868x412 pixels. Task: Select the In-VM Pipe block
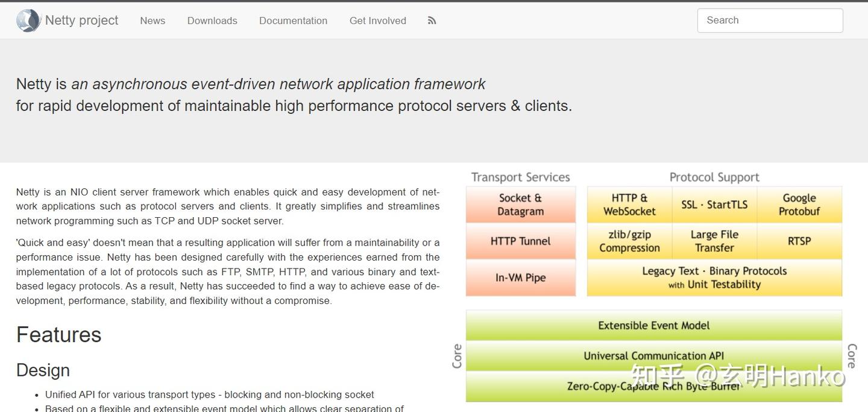[520, 277]
